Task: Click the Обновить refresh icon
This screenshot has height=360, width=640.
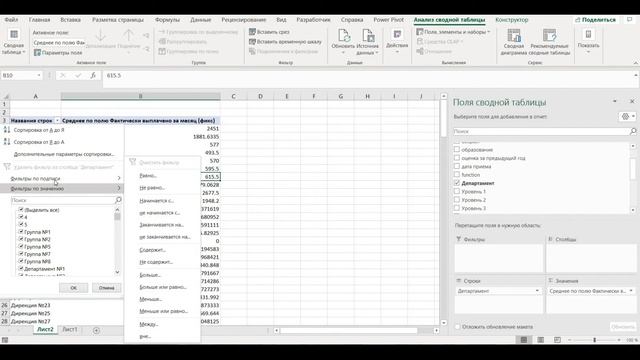Action: 343,36
